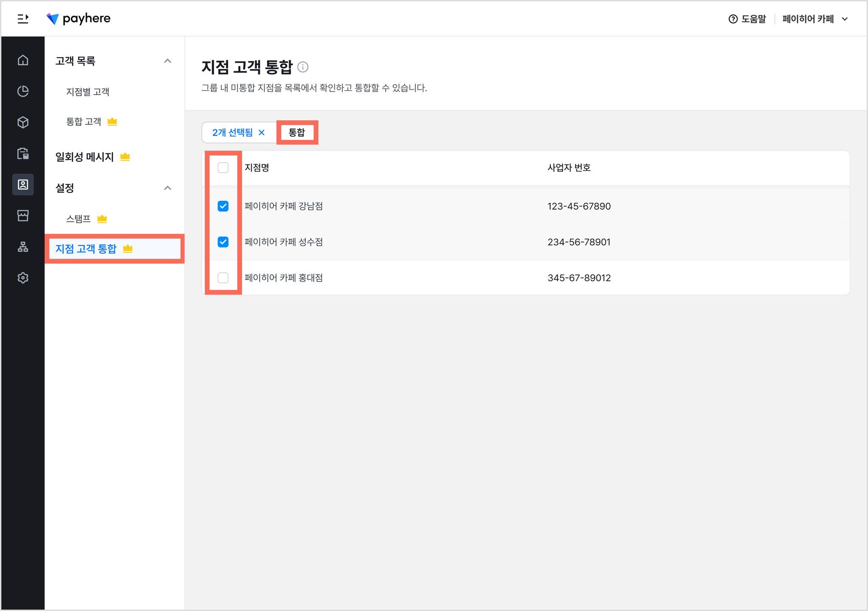
Task: Click 페이히어 카페 성수점 branch name
Action: point(284,242)
